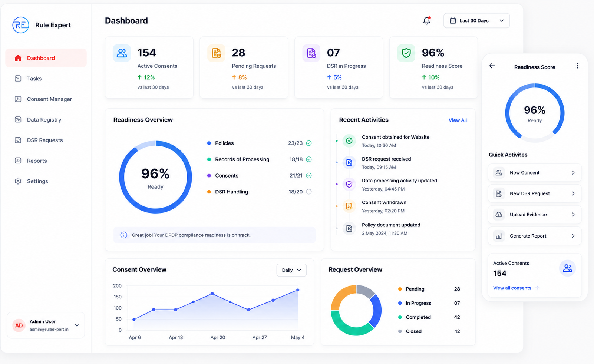Image resolution: width=594 pixels, height=364 pixels.
Task: Click the info icon in compliance message
Action: (x=124, y=235)
